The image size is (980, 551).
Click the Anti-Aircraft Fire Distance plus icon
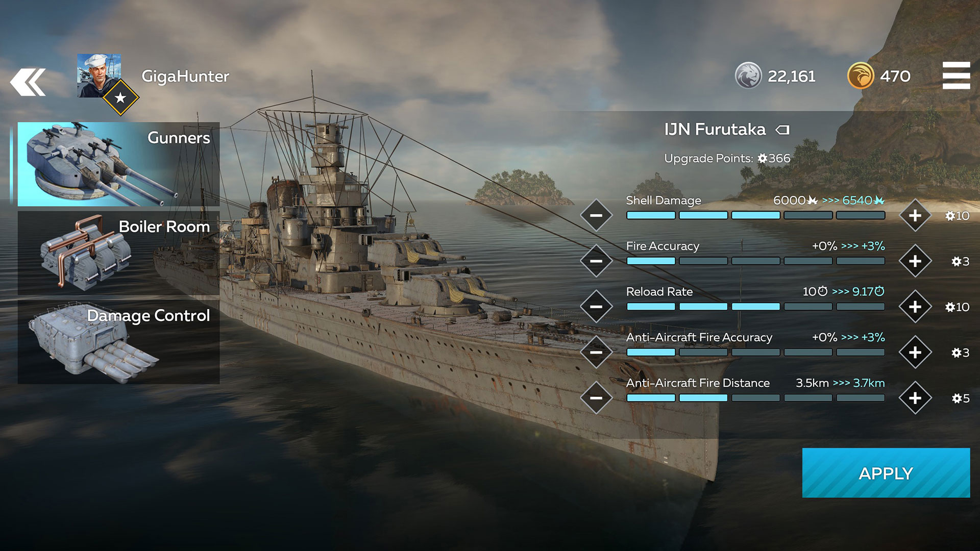(915, 395)
